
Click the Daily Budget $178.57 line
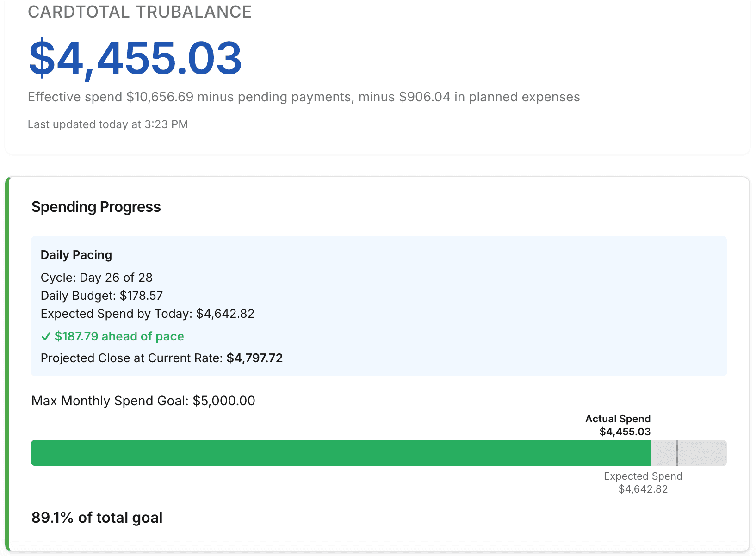(102, 296)
